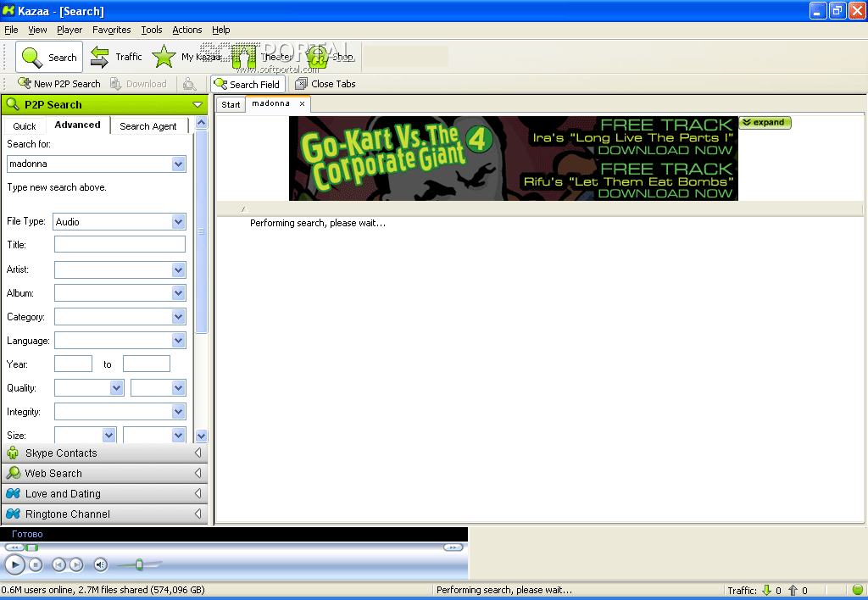Screen dimensions: 868x600
Task: Mute the player volume
Action: point(100,564)
